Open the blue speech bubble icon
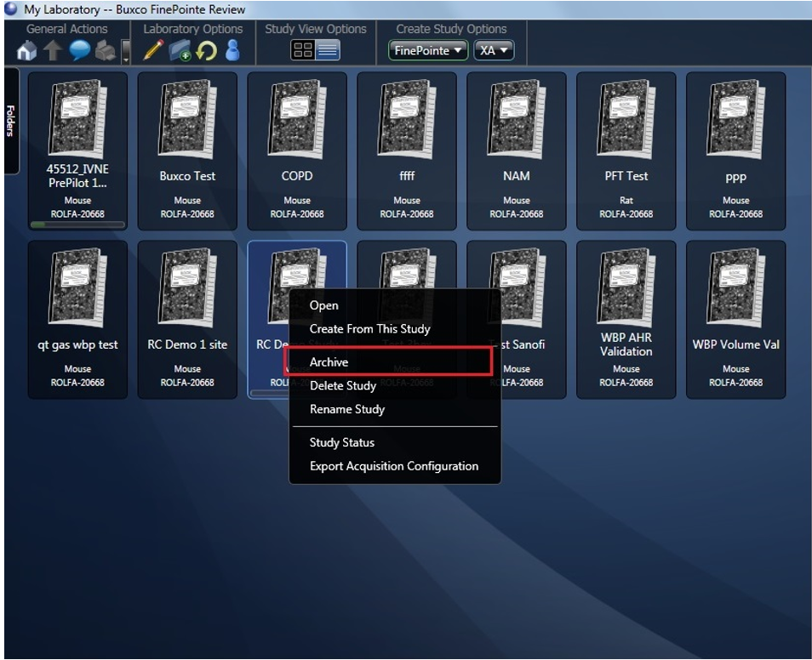This screenshot has height=660, width=812. tap(80, 51)
